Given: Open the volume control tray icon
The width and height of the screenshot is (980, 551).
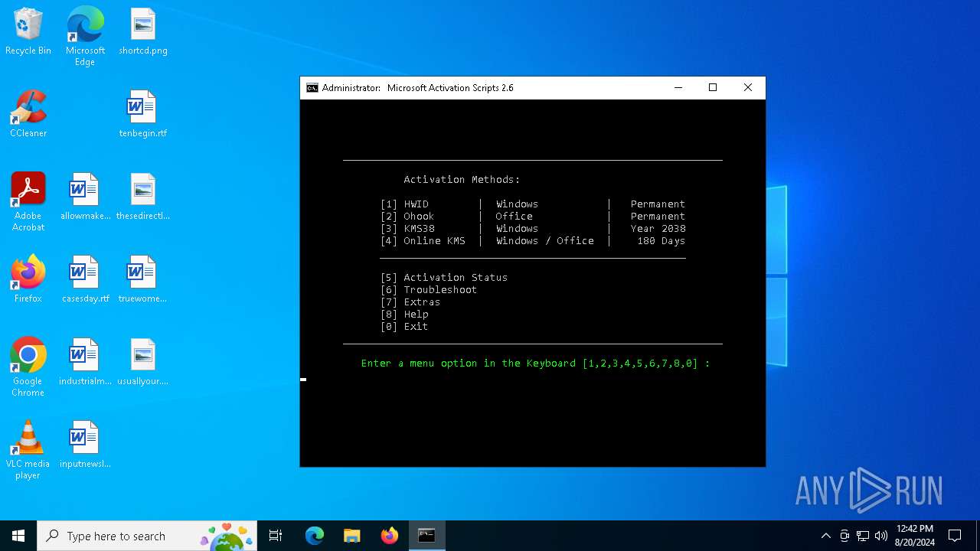Looking at the screenshot, I should click(881, 536).
